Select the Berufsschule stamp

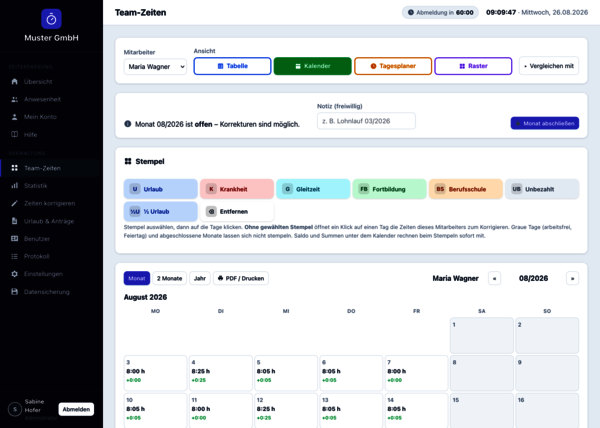coord(466,189)
